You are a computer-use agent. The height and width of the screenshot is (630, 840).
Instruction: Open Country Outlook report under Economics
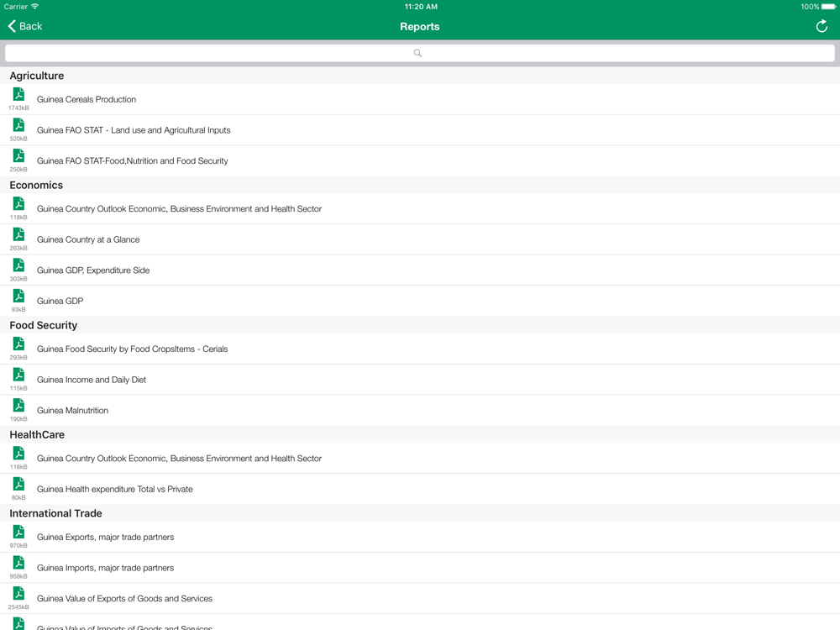click(x=179, y=209)
